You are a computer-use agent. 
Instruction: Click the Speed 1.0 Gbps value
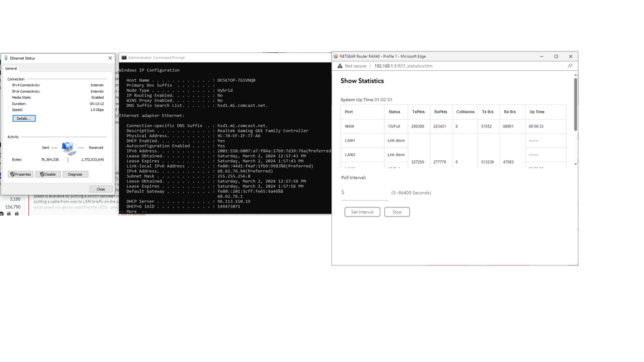97,110
